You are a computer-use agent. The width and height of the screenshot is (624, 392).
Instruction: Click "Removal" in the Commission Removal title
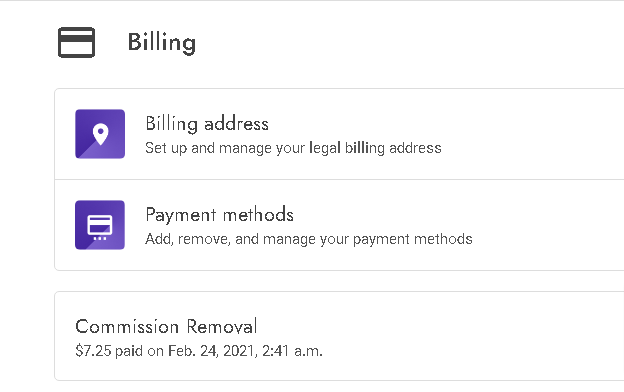pos(222,326)
